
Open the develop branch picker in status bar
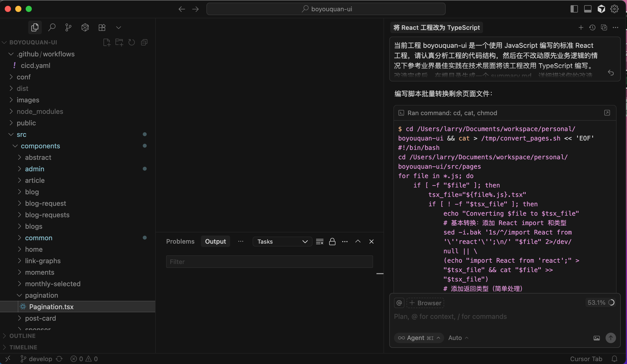[36, 359]
